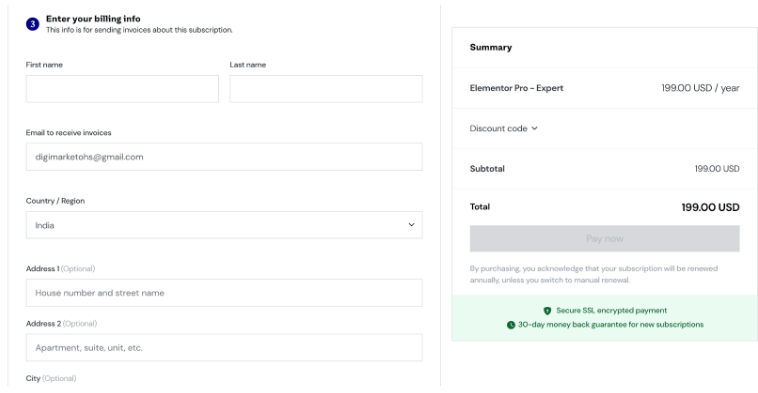Click the bold Total amount 199.00 USD
Screen dimensions: 758x393
click(710, 207)
